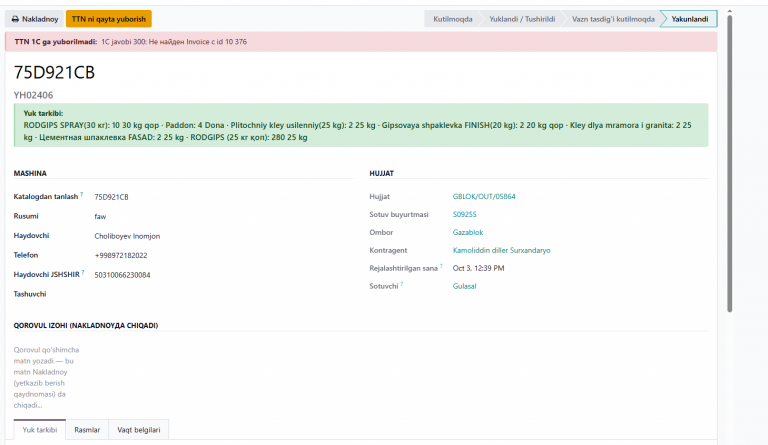Click JSHSHIR value 50310066230084
The width and height of the screenshot is (768, 445).
[x=122, y=275]
